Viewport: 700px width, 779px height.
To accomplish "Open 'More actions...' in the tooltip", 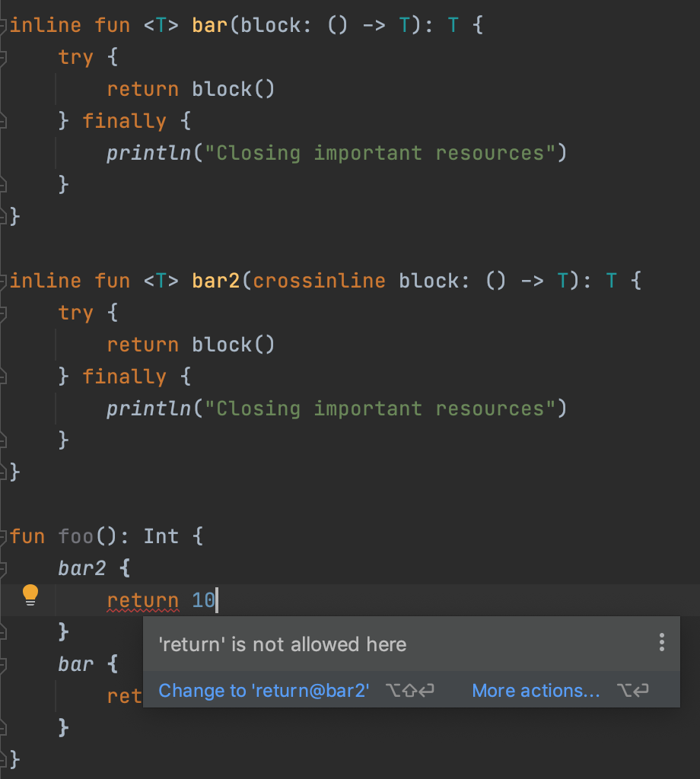I will pos(535,691).
